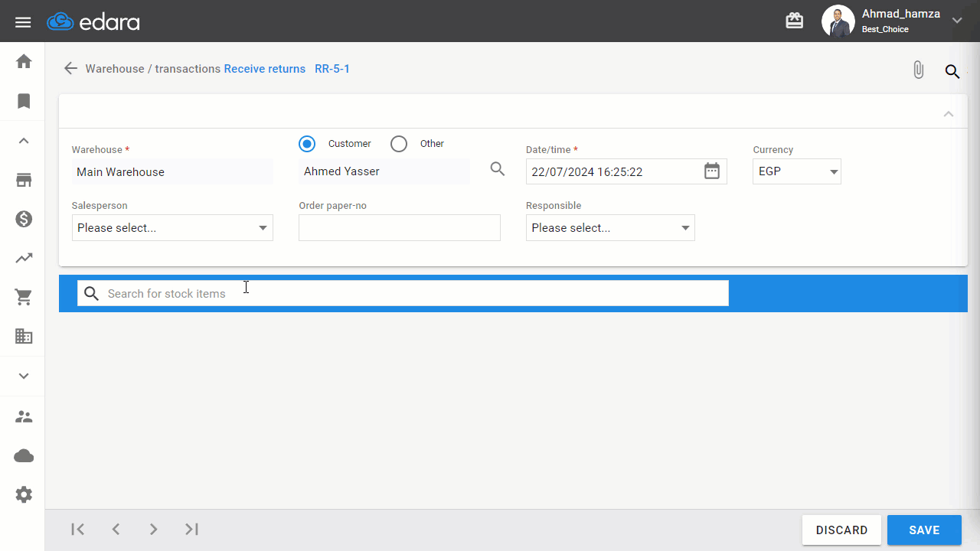Open the store module in sidebar

click(x=24, y=181)
